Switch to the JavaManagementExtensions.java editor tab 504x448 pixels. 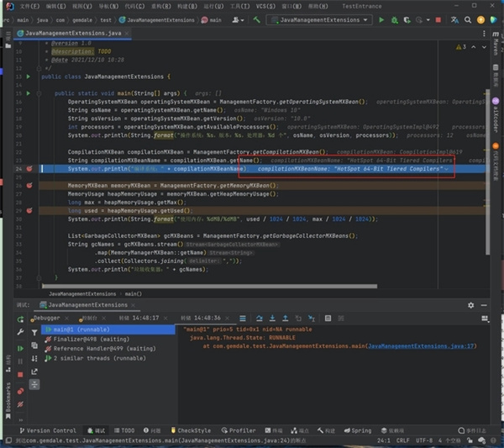[x=73, y=33]
